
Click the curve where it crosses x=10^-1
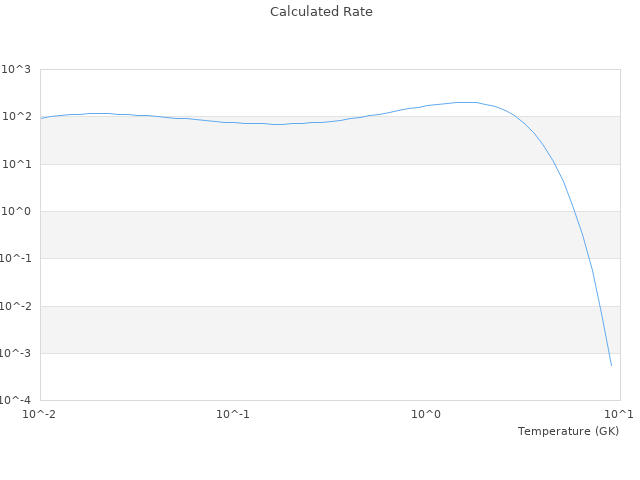233,122
